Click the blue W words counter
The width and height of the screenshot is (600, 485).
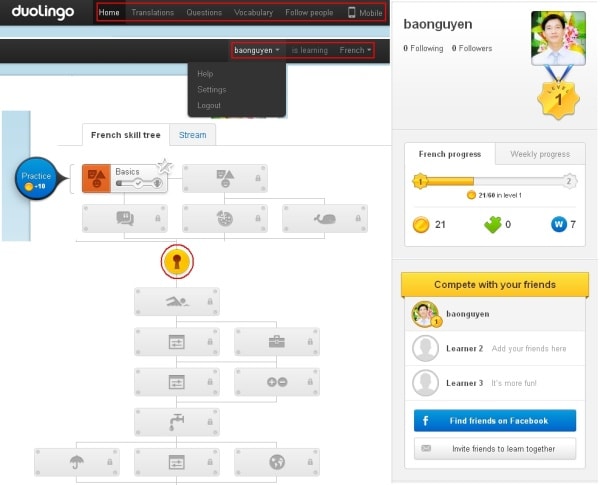(563, 224)
